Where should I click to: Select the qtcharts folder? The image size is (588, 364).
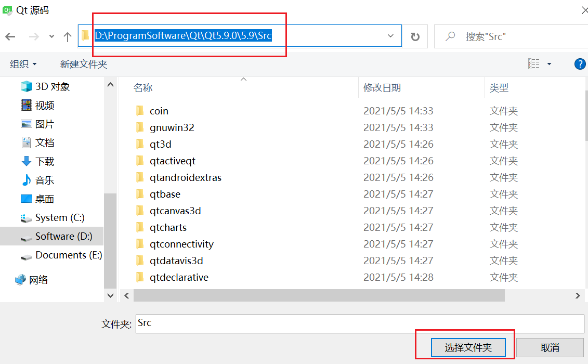click(168, 227)
